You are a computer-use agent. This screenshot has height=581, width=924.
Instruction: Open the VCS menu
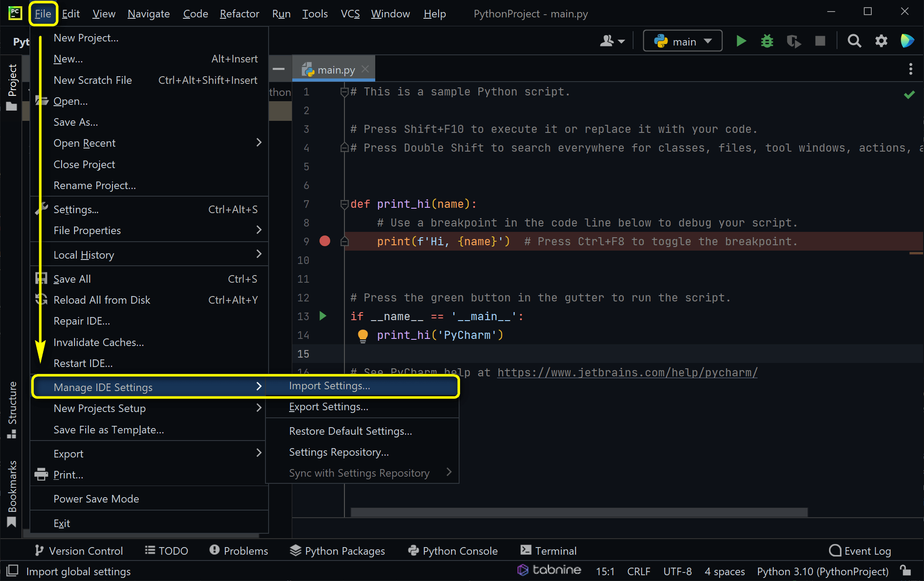coord(350,13)
